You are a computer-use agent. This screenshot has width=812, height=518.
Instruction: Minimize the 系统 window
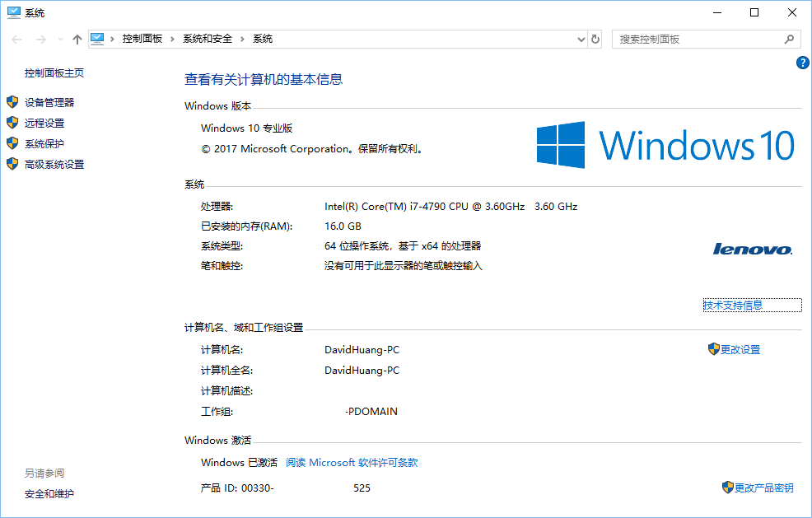(717, 12)
